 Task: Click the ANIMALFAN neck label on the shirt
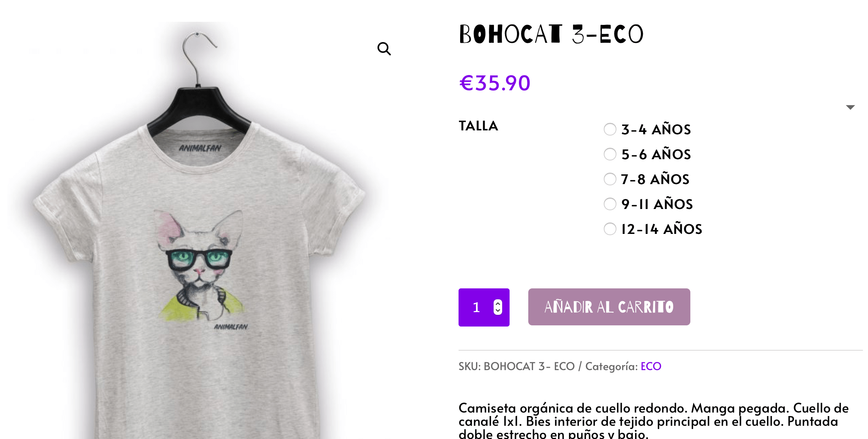[x=200, y=148]
